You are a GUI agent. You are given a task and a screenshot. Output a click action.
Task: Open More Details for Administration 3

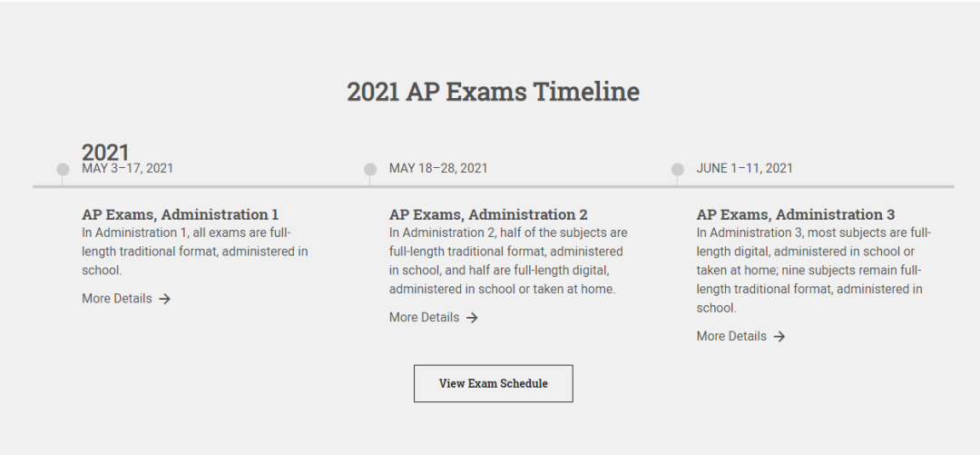[x=740, y=336]
